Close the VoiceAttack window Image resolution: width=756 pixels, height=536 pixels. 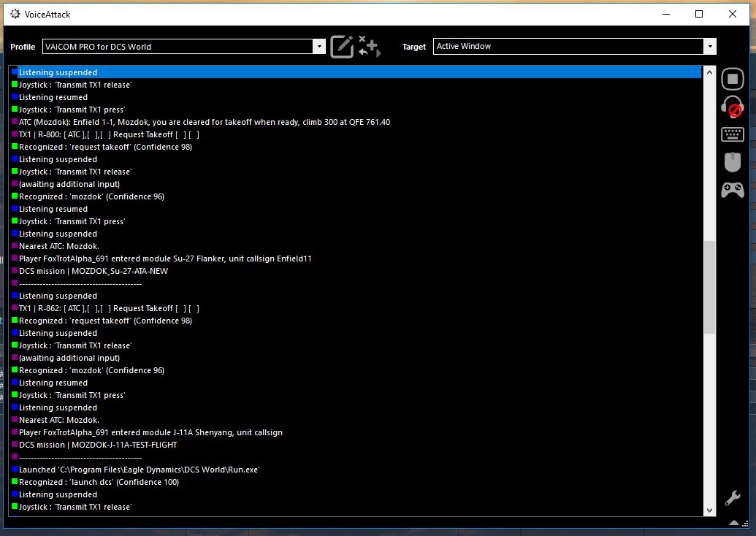point(733,14)
